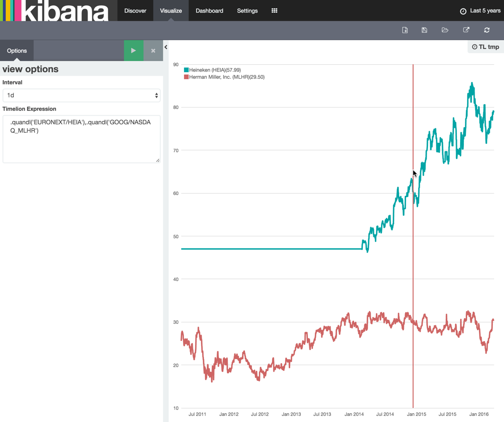This screenshot has height=422, width=504.
Task: Open the Last 5 years time picker
Action: click(x=480, y=11)
